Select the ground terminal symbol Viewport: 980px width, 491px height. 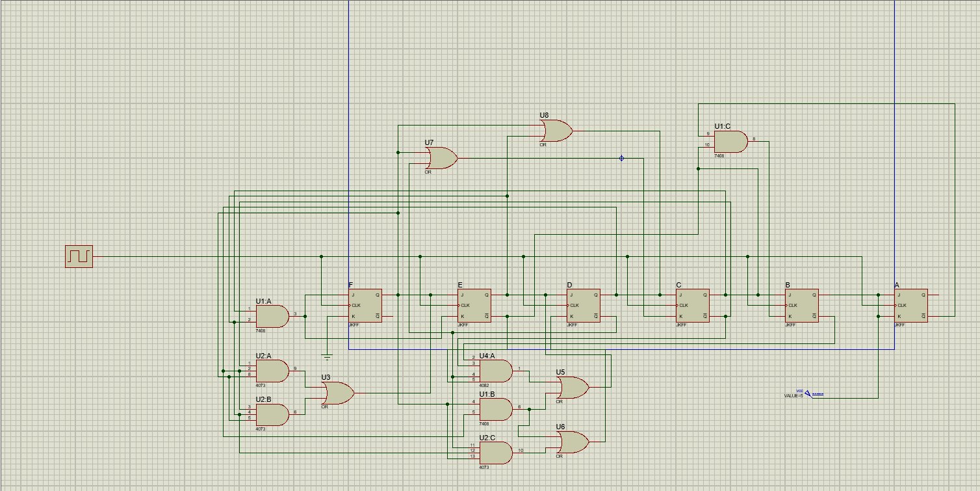[327, 356]
